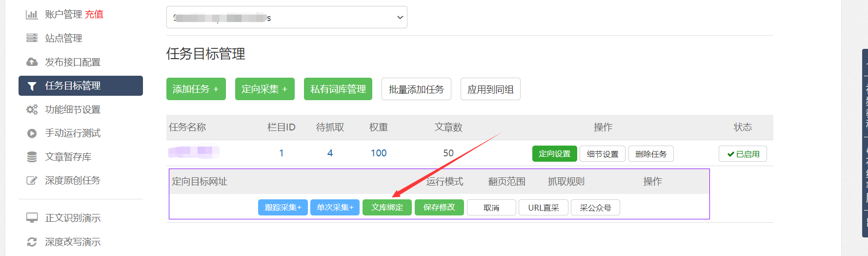Screen dimensions: 868x256
Task: Click the funnel icon beside 任务目标管理
Action: pyautogui.click(x=32, y=86)
